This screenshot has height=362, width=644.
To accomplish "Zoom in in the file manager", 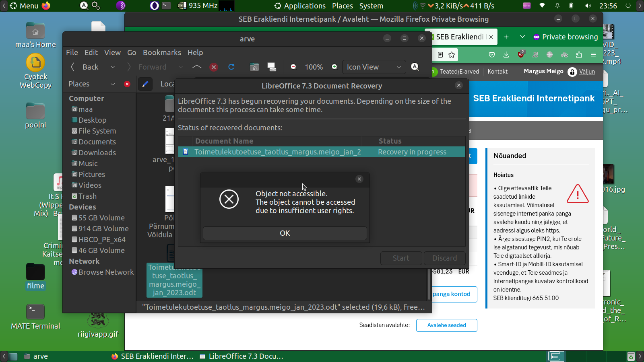I will (x=334, y=67).
